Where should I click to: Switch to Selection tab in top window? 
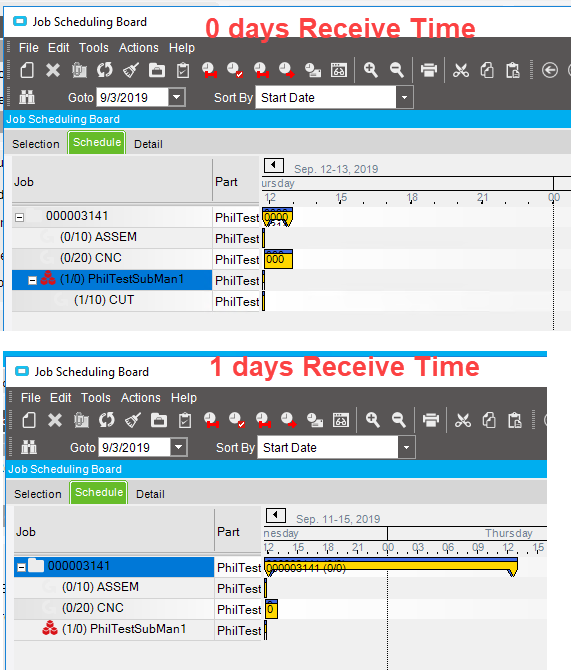click(36, 144)
